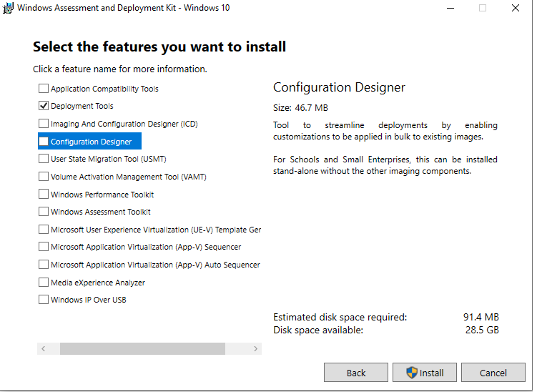Select the Windows IP Over USB label
Viewport: 537px width, 392px height.
[x=89, y=300]
